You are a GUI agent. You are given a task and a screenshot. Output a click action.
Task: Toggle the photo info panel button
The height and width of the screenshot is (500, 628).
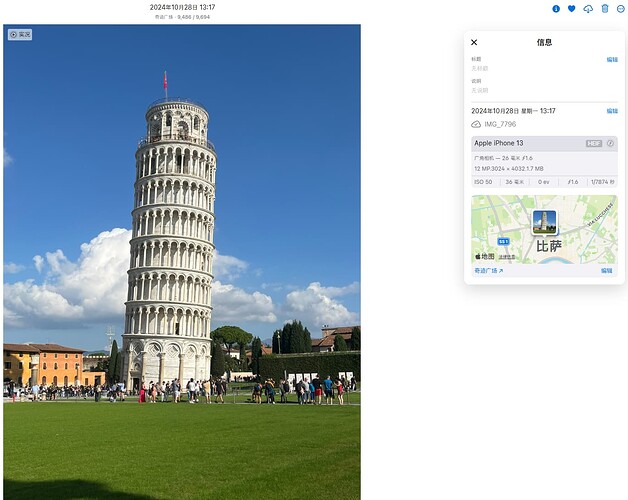(556, 8)
